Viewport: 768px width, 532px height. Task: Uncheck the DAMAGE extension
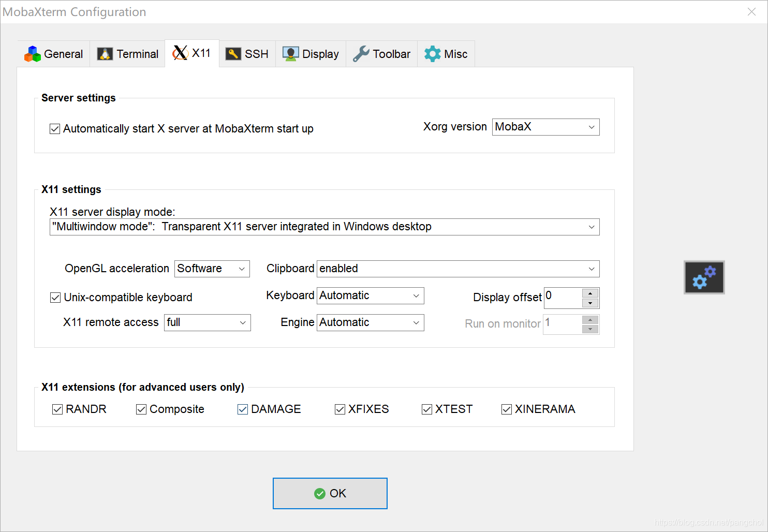pos(243,409)
